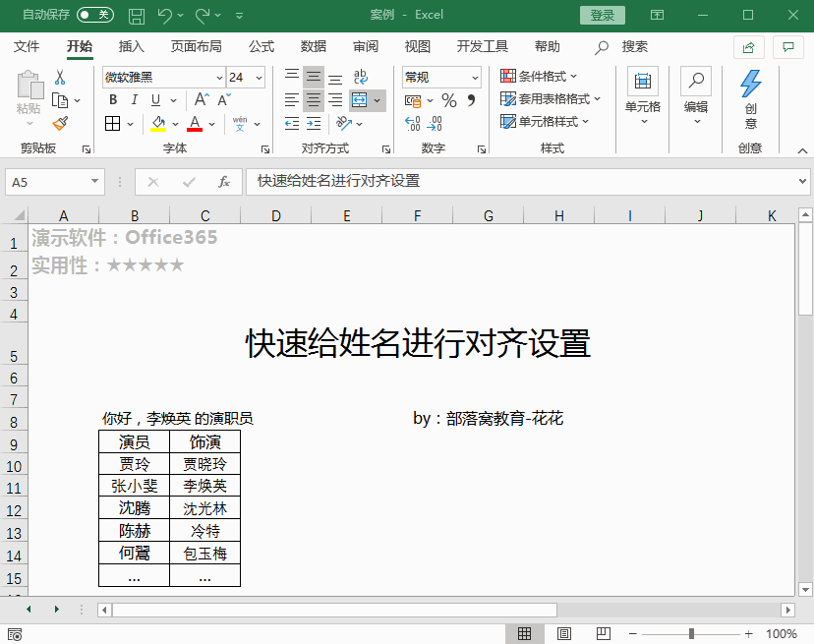The image size is (814, 644).
Task: Click the Increase Indent icon
Action: pyautogui.click(x=314, y=123)
